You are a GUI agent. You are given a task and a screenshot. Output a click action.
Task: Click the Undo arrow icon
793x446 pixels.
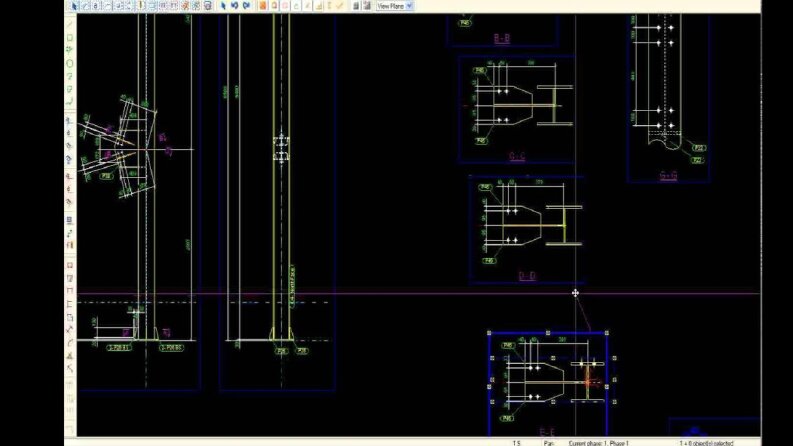point(235,6)
